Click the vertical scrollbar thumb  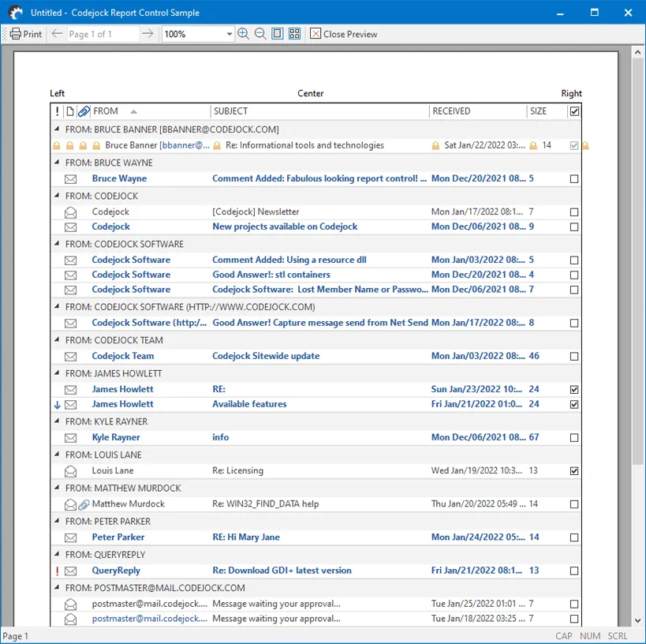click(637, 260)
